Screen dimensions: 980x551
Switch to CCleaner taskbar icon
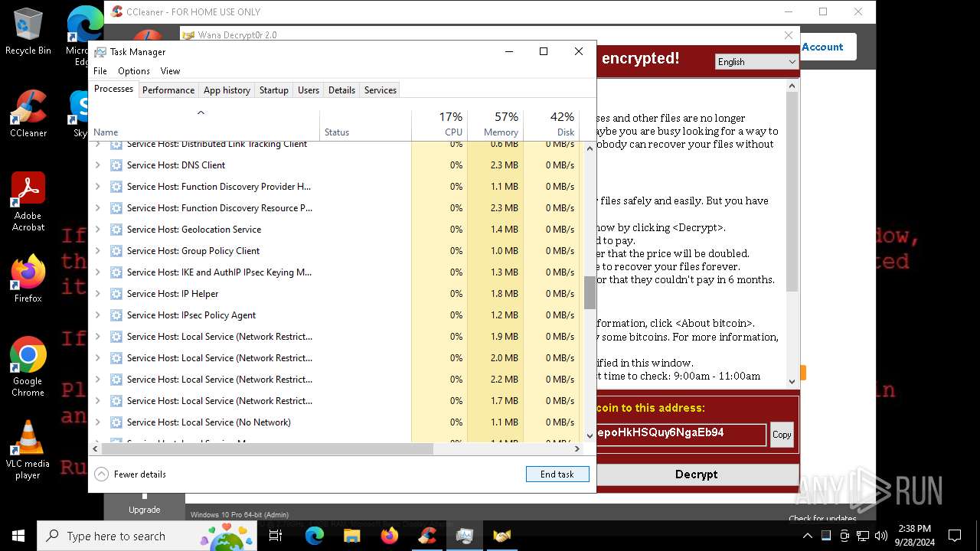coord(426,536)
